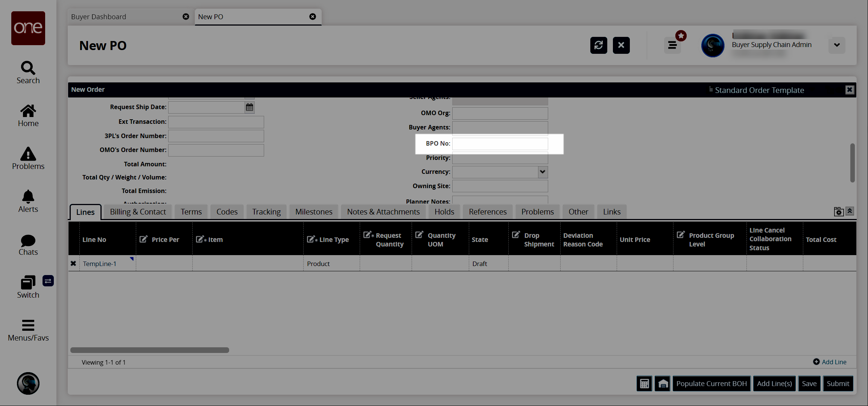Image resolution: width=868 pixels, height=406 pixels.
Task: Open the Chats speech bubble icon
Action: (28, 240)
